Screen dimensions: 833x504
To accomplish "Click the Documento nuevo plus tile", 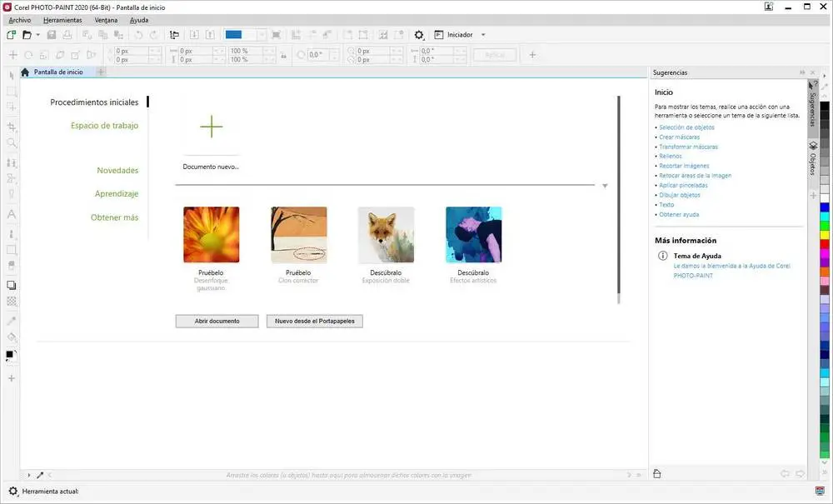I will [212, 127].
